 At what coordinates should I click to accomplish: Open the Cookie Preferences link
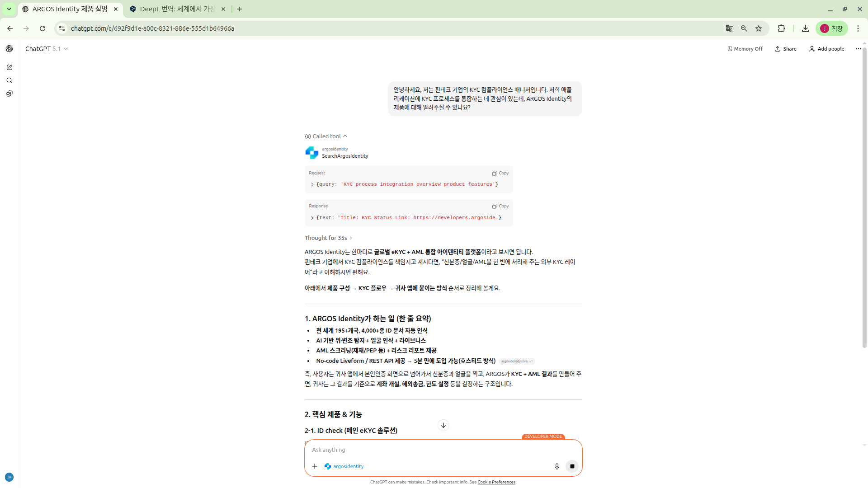[x=496, y=482]
